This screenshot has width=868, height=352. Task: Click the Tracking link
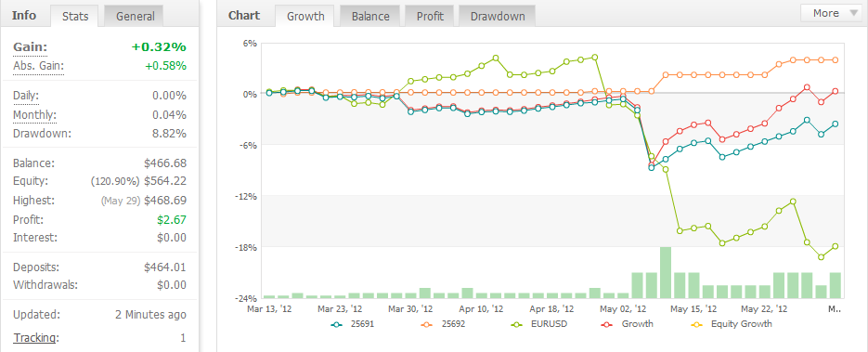click(35, 338)
